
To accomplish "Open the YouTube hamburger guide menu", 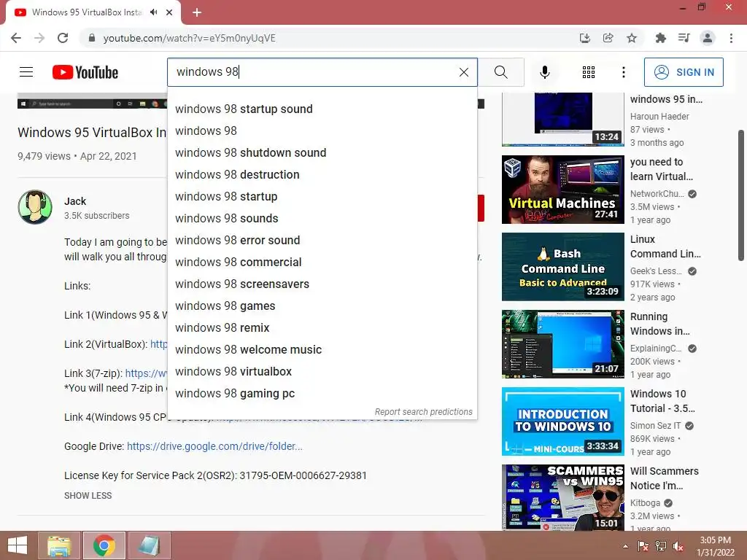I will click(x=26, y=72).
